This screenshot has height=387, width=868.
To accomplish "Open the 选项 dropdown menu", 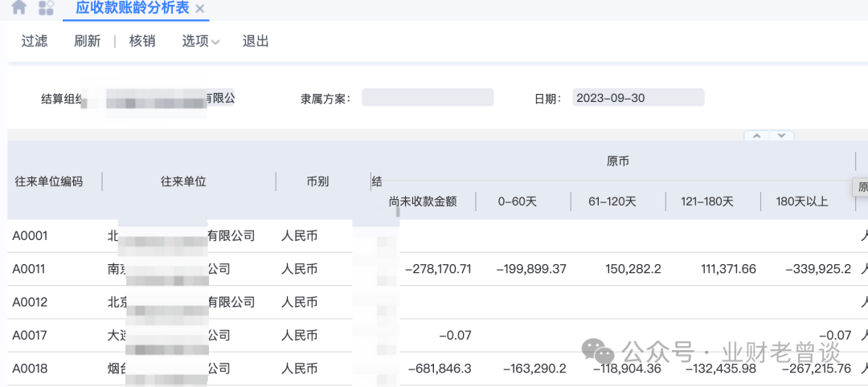I will [x=200, y=41].
